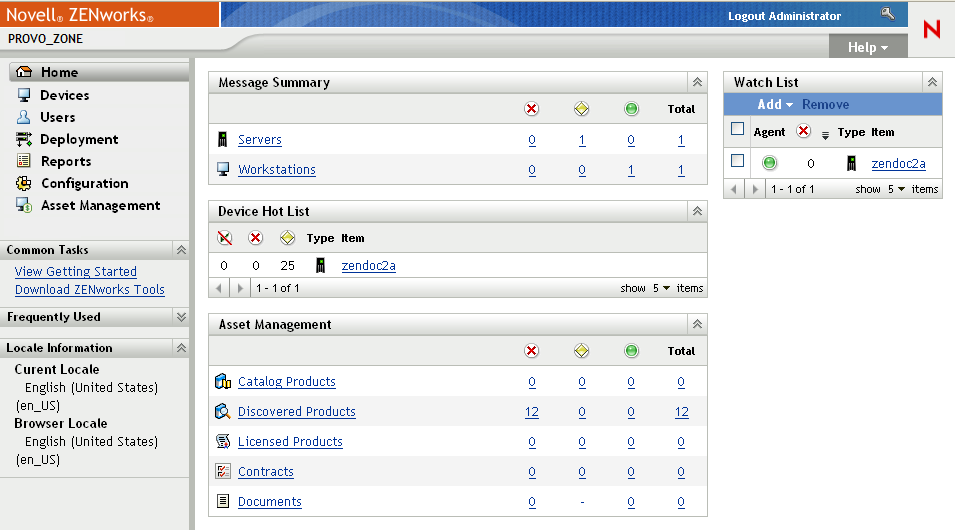Collapse the Message Summary panel

click(697, 82)
